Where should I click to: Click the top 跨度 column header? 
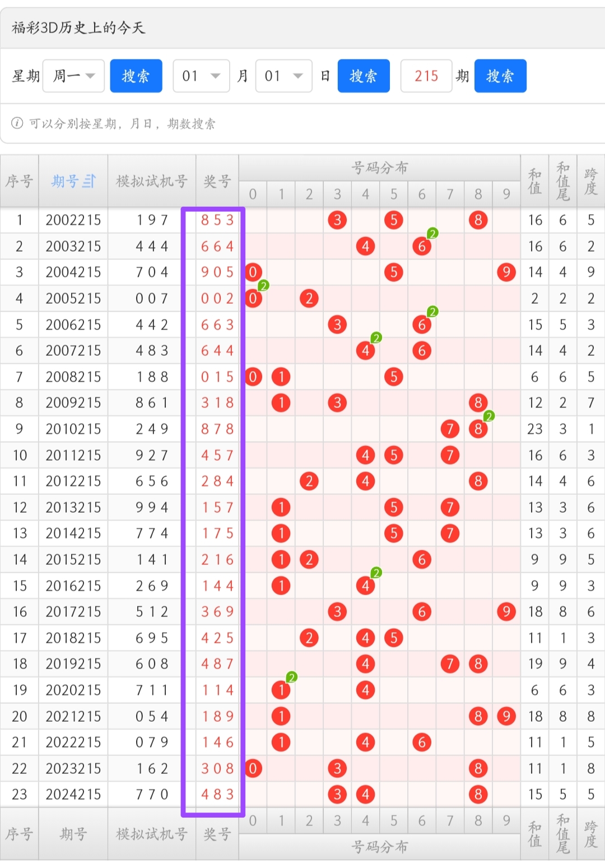point(590,181)
